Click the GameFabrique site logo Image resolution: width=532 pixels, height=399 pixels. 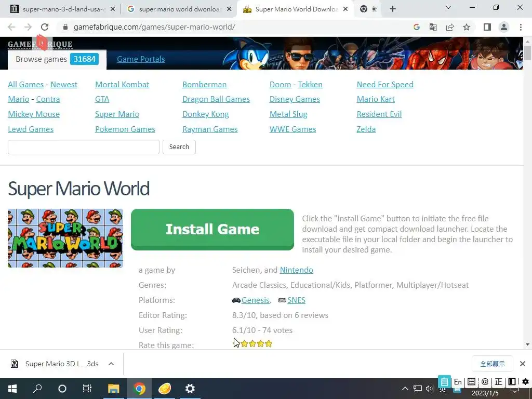pyautogui.click(x=40, y=44)
